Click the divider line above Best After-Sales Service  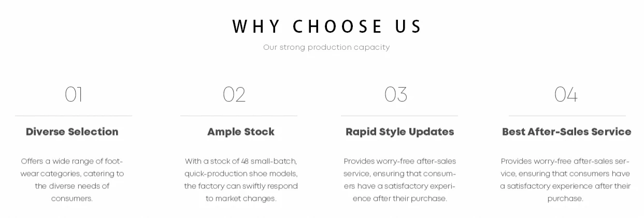point(567,116)
